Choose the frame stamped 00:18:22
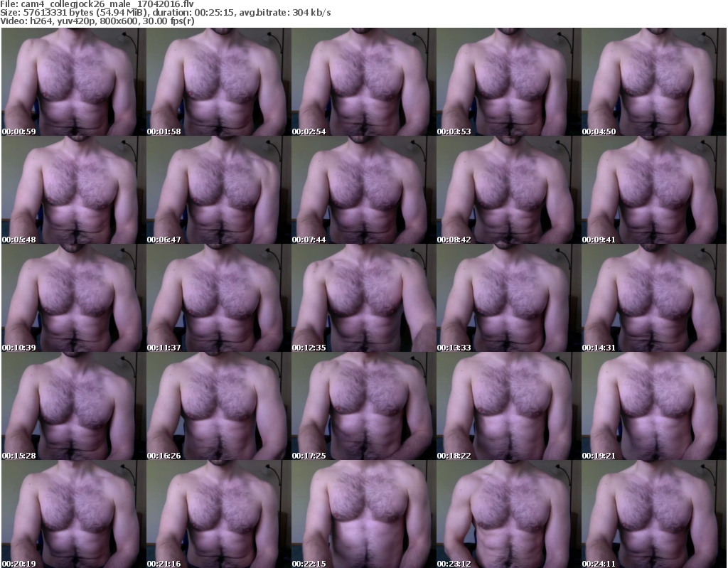The height and width of the screenshot is (568, 728). coord(509,406)
